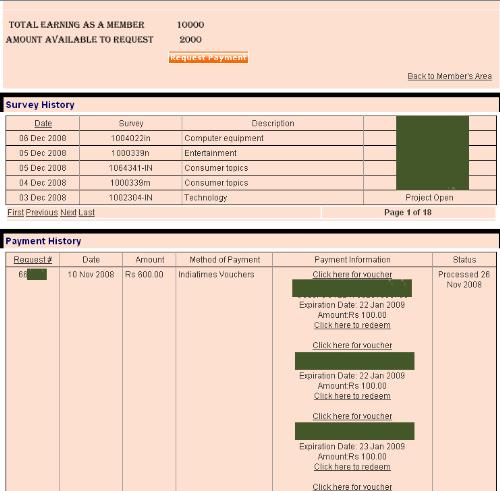
Task: Click the Computer equipment description cell
Action: 273,138
